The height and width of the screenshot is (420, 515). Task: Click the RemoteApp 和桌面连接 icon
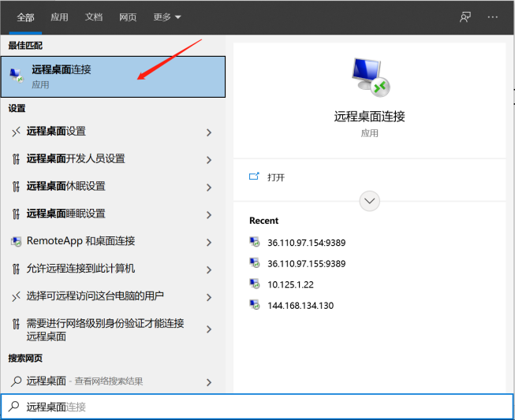point(16,241)
